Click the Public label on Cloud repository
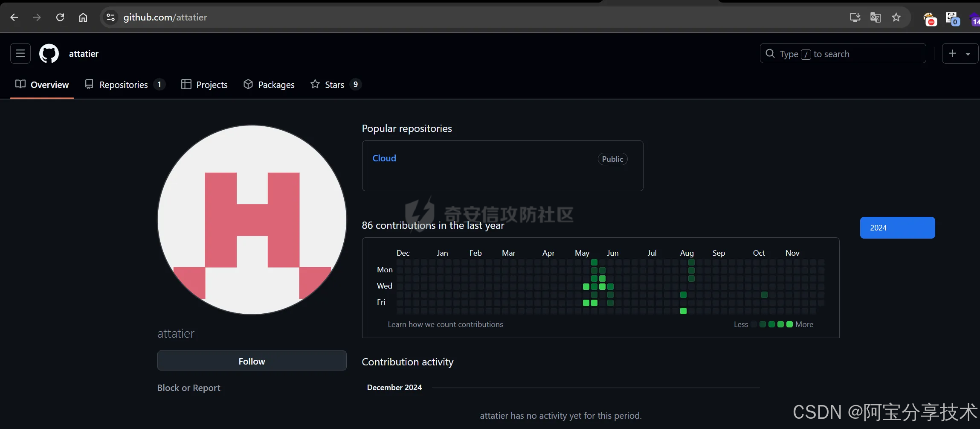980x429 pixels. [612, 159]
